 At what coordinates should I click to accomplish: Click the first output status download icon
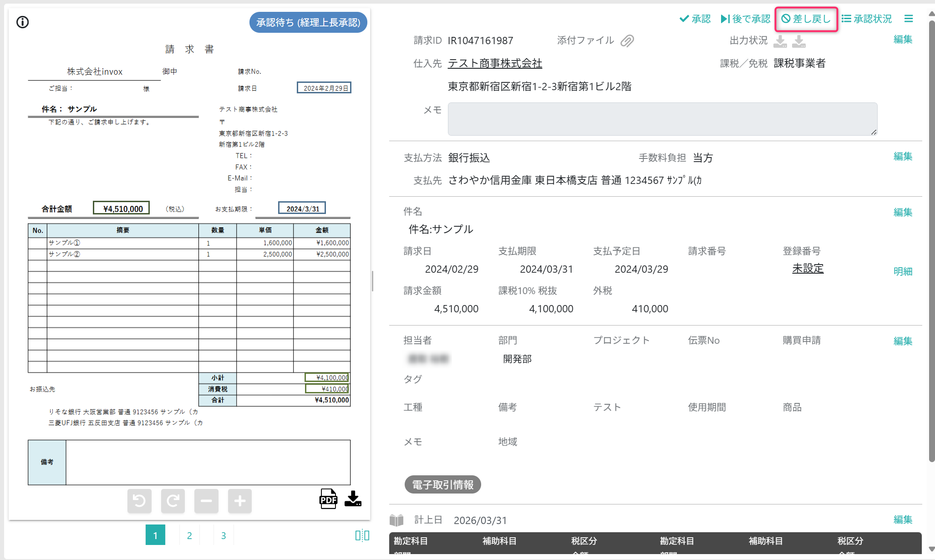(780, 41)
